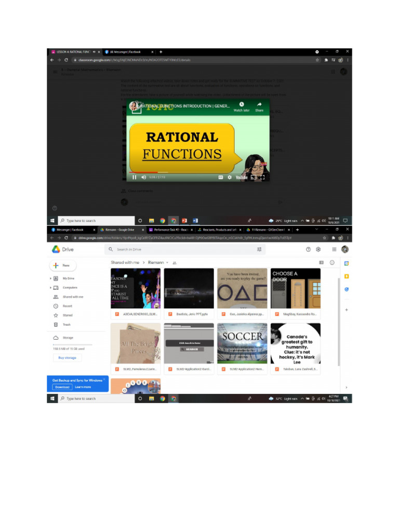The height and width of the screenshot is (532, 399).
Task: Open Drive search options filter
Action: tap(259, 249)
